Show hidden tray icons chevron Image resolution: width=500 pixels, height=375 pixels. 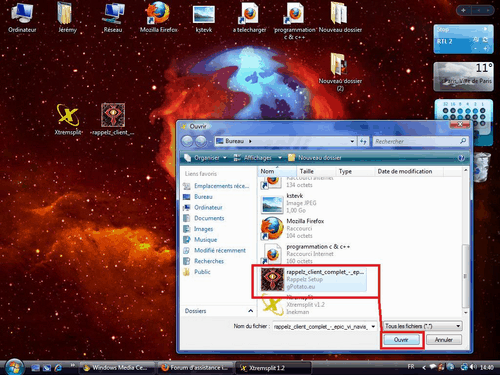[x=424, y=367]
